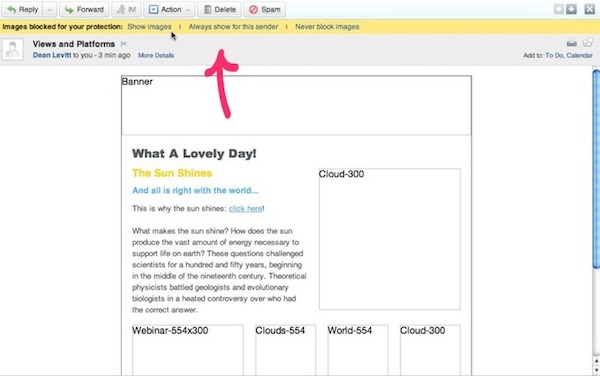The width and height of the screenshot is (600, 376).
Task: Click the Webinar-554x300 image placeholder
Action: click(188, 350)
